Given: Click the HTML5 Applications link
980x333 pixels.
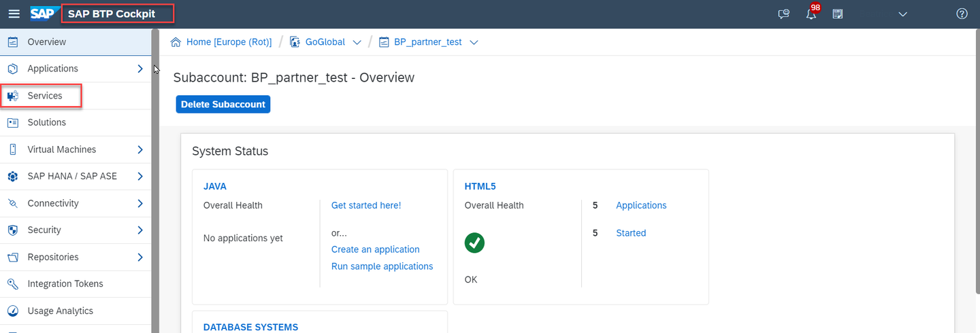Looking at the screenshot, I should (x=641, y=205).
